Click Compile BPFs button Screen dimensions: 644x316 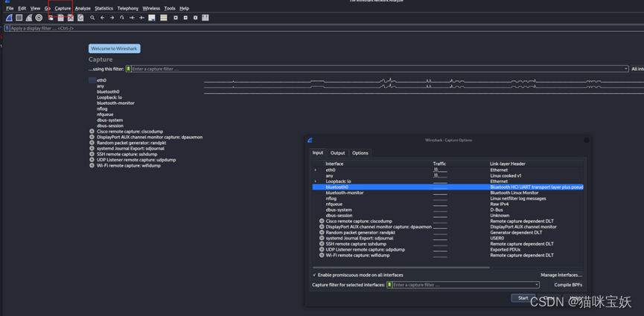568,285
